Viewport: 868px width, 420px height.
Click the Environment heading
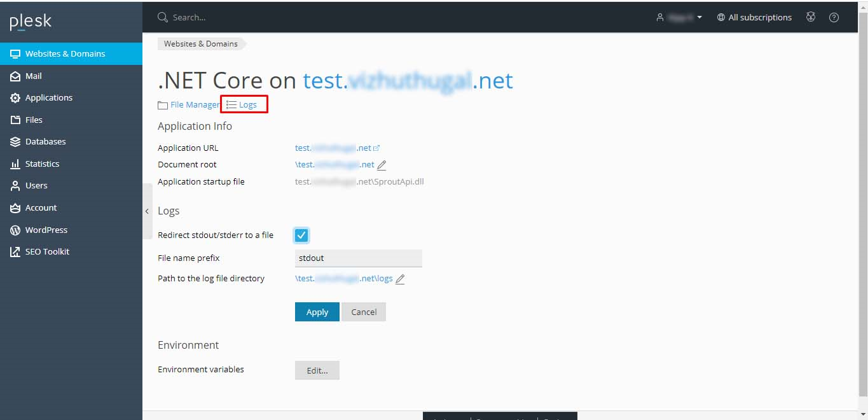tap(188, 345)
